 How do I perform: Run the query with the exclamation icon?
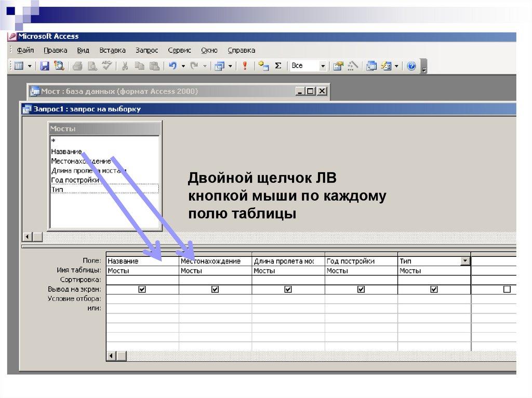pyautogui.click(x=245, y=66)
